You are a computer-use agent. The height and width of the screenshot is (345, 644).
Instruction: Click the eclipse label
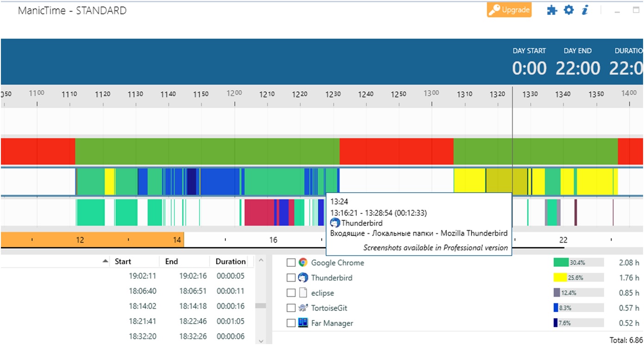pyautogui.click(x=322, y=293)
